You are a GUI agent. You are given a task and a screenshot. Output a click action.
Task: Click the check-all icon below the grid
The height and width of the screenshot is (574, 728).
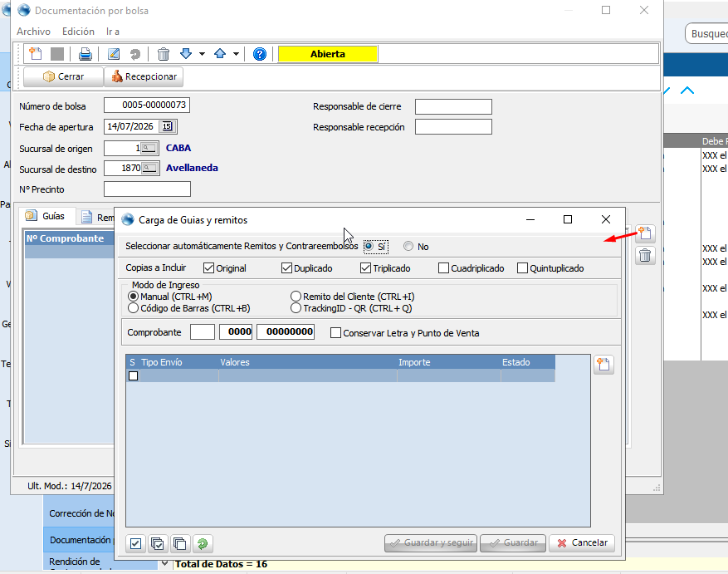[158, 543]
